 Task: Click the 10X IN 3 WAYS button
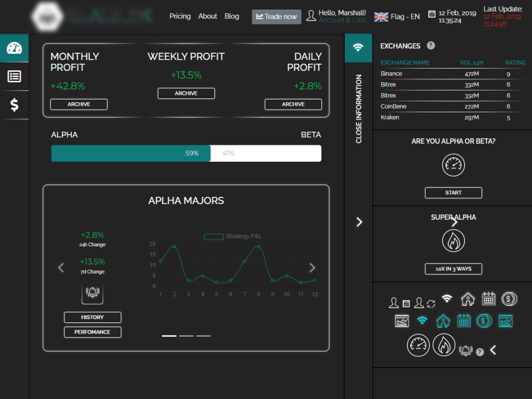tap(453, 269)
